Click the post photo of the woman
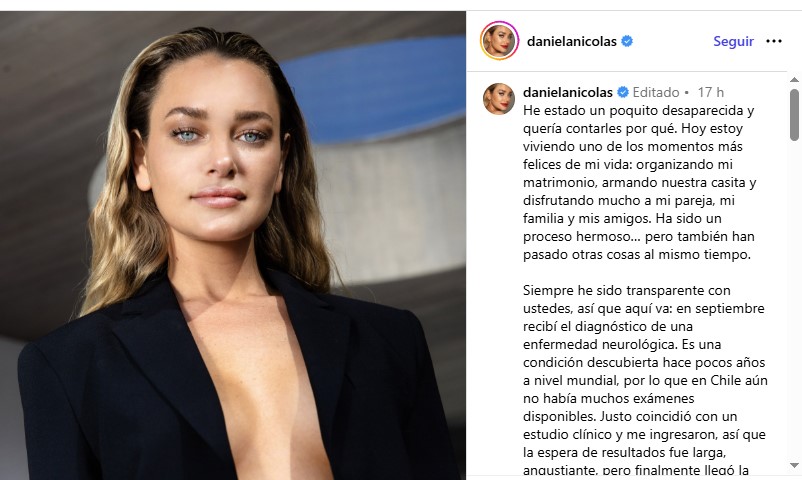The width and height of the screenshot is (802, 480). pyautogui.click(x=233, y=246)
